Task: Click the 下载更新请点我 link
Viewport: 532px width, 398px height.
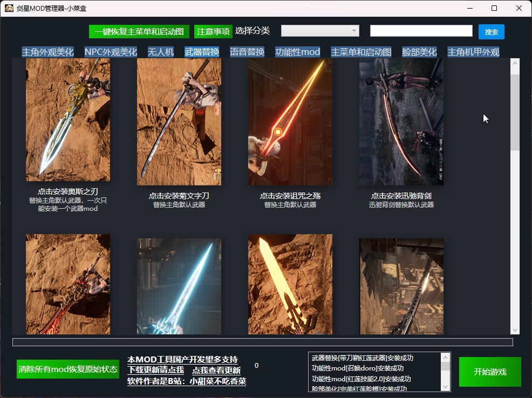Action: pos(156,370)
